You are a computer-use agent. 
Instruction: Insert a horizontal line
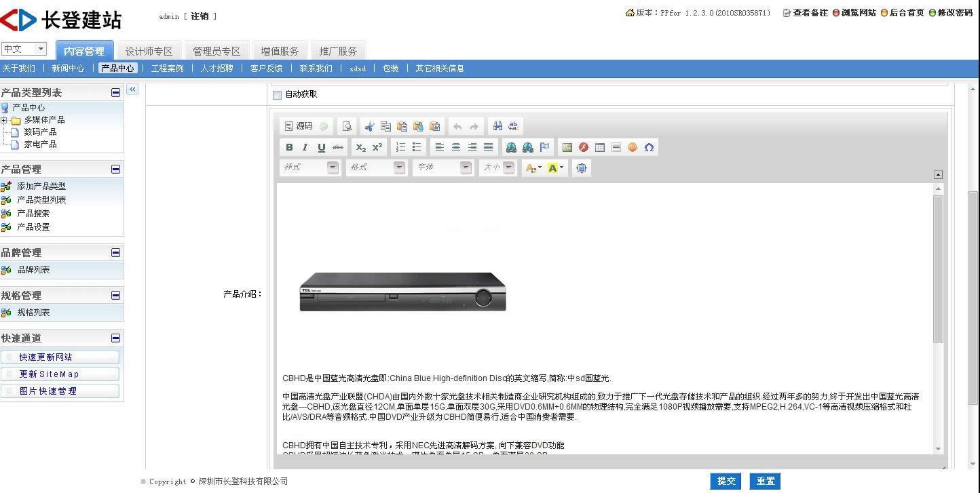[616, 147]
